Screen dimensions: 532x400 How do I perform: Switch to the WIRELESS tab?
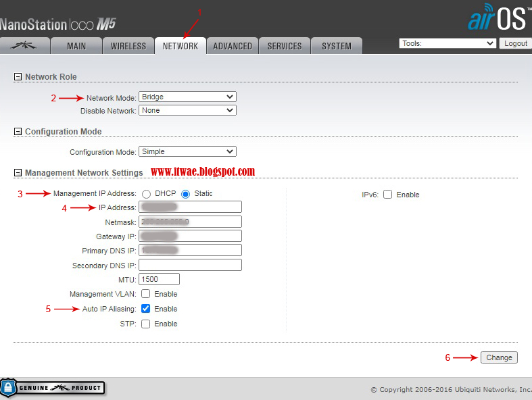pos(128,46)
